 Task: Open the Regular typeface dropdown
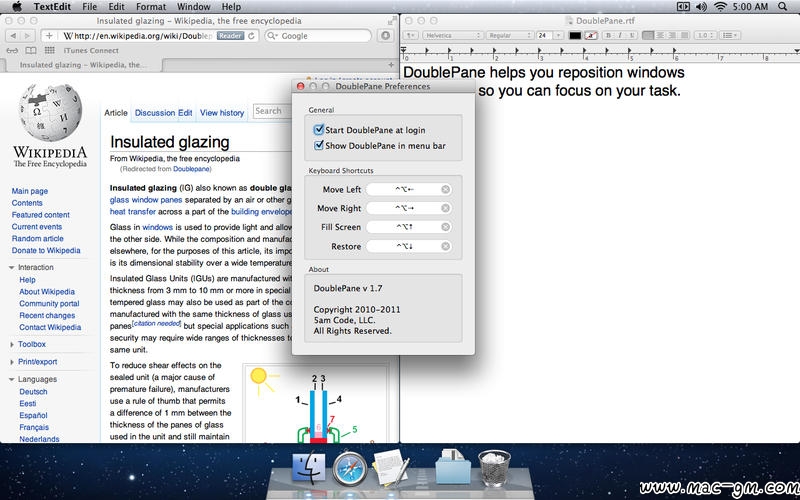pos(509,35)
